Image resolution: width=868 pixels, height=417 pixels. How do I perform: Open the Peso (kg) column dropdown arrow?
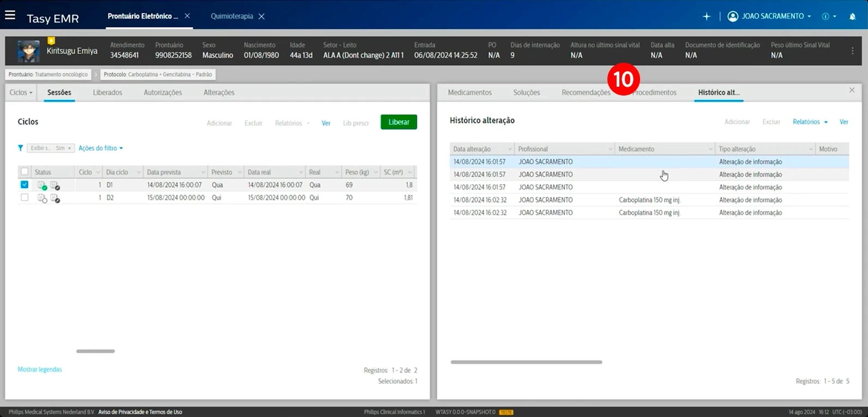(x=376, y=172)
